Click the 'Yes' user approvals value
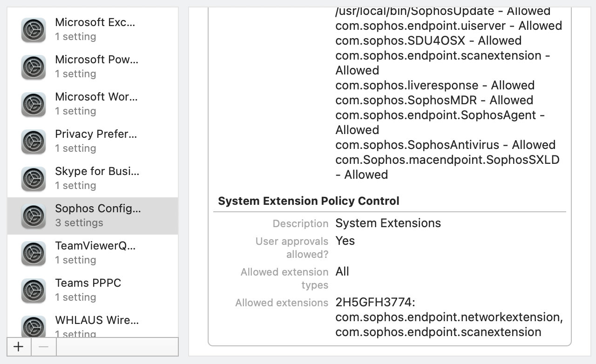This screenshot has width=596, height=364. (x=345, y=241)
